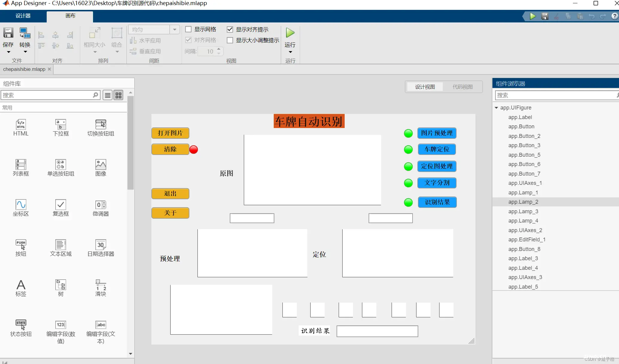Open the 画布 Canvas tab
This screenshot has height=364, width=619.
pos(70,16)
